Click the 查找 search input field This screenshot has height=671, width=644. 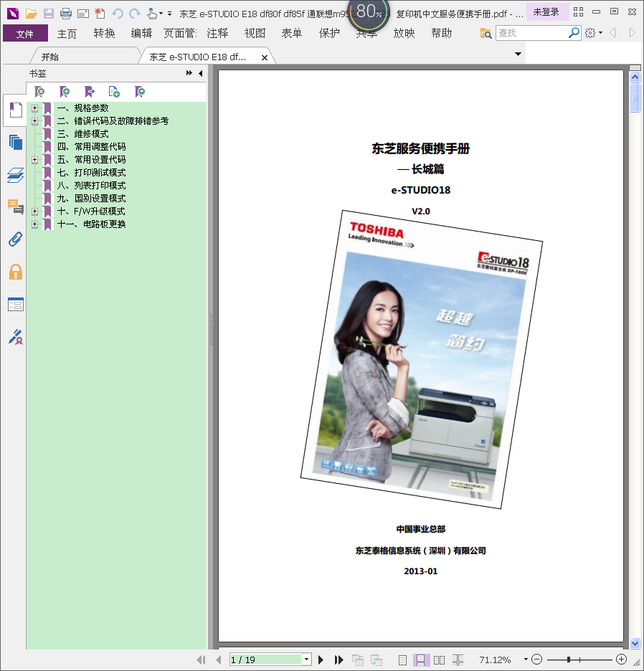pos(532,33)
